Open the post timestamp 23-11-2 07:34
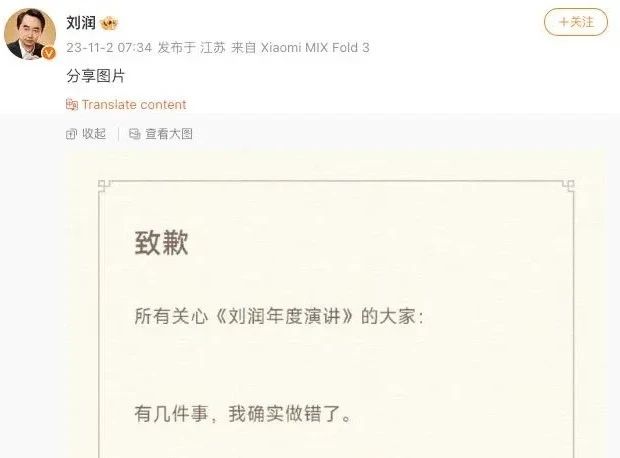 coord(109,48)
